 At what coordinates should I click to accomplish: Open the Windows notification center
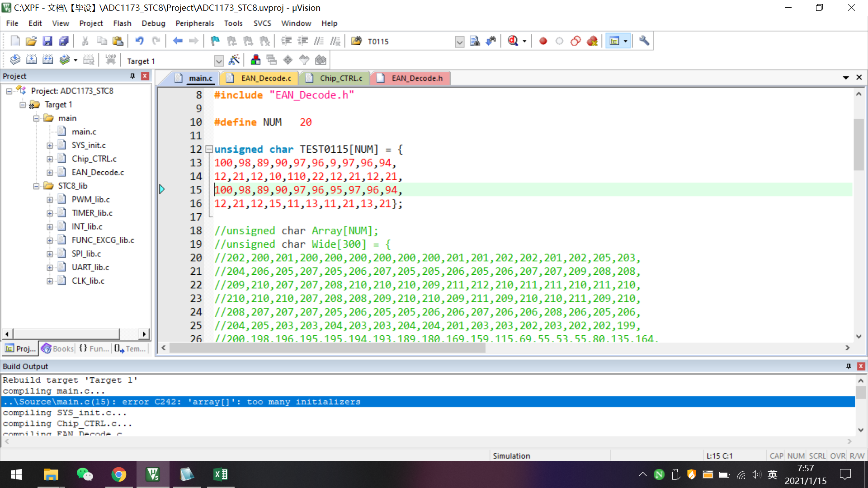[845, 474]
